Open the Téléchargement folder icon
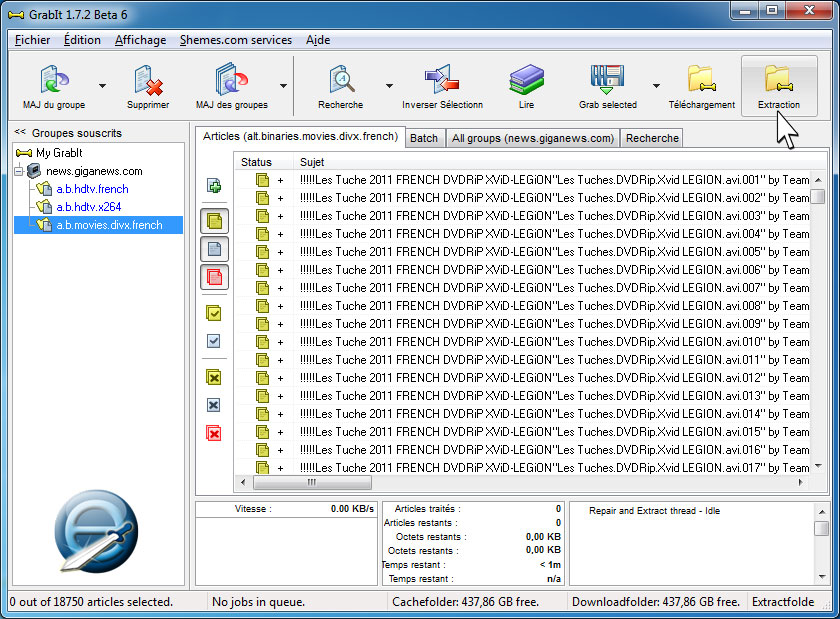 (x=701, y=79)
